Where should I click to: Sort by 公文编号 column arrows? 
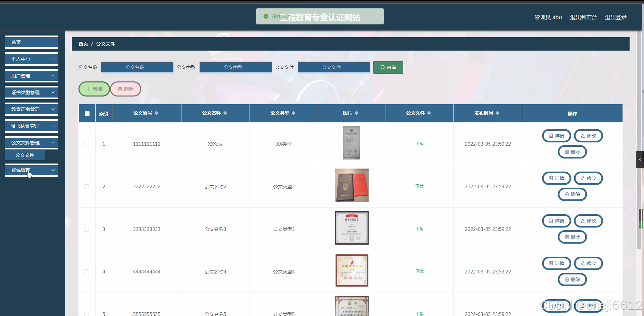(x=156, y=113)
